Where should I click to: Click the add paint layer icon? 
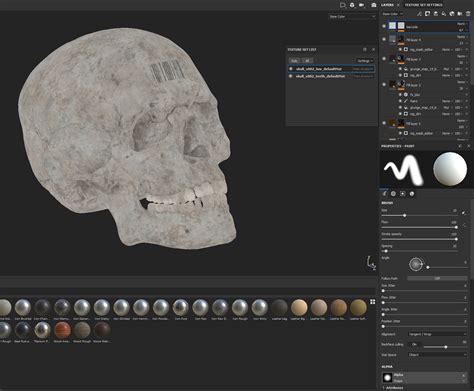tap(436, 14)
